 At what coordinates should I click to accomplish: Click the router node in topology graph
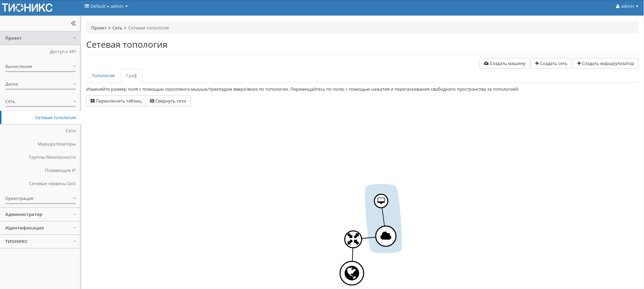[x=353, y=239]
